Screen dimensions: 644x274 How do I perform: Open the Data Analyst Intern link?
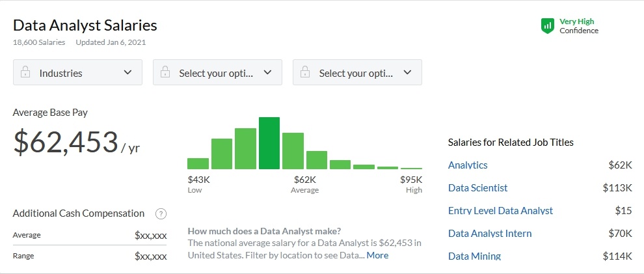coord(490,234)
